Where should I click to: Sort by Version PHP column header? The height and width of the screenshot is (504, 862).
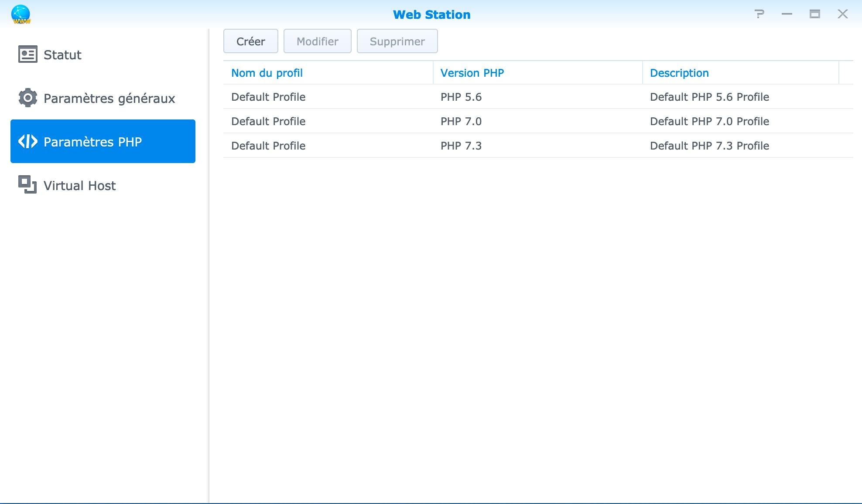tap(472, 73)
